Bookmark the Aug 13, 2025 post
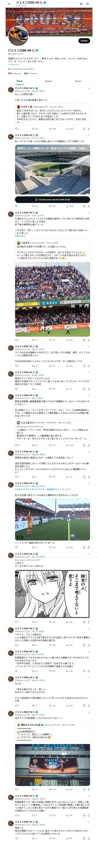This screenshot has height=868, width=98. pos(84,129)
